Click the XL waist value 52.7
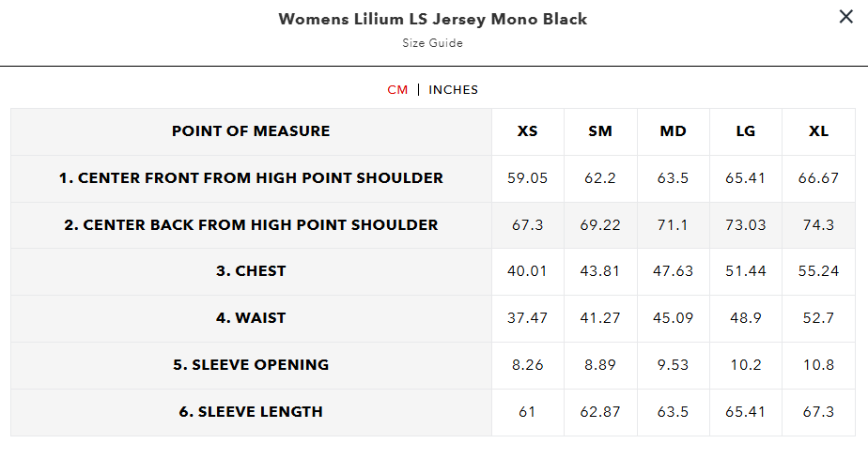The width and height of the screenshot is (868, 459). pyautogui.click(x=818, y=318)
